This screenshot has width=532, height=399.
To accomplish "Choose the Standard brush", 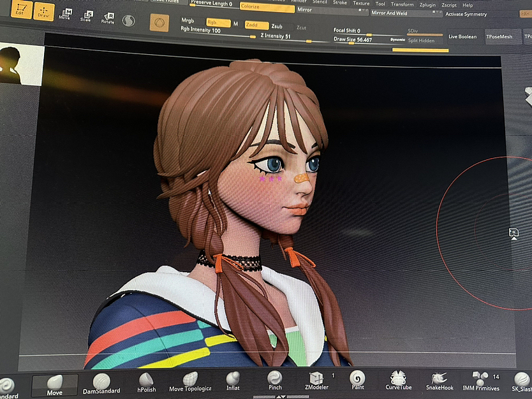I will [x=8, y=389].
